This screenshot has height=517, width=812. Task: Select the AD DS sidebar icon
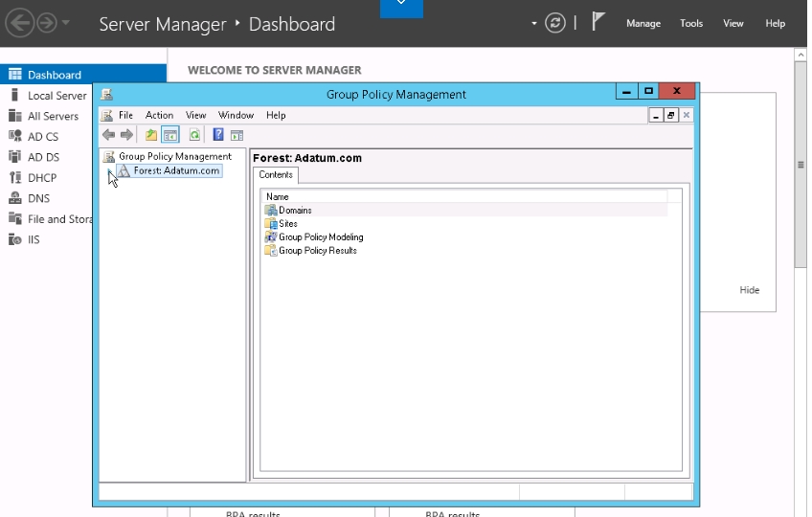click(15, 156)
